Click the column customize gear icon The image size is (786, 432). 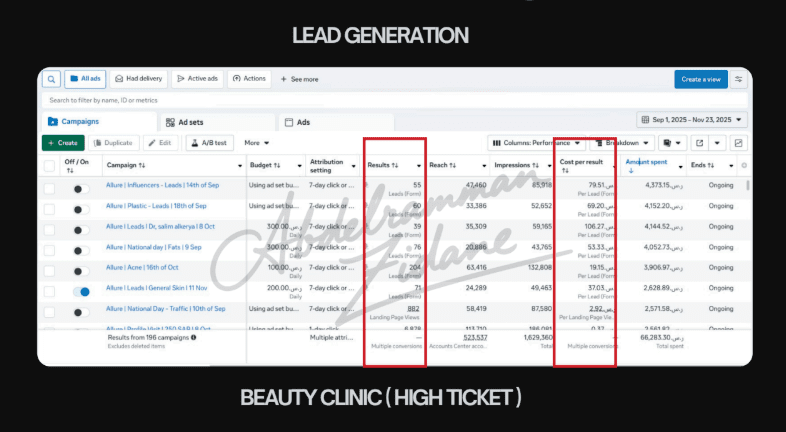[744, 165]
